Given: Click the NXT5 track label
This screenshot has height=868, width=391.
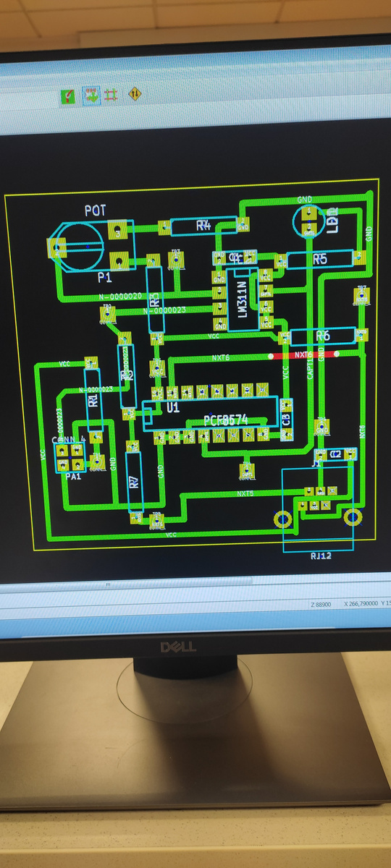Looking at the screenshot, I should point(245,493).
